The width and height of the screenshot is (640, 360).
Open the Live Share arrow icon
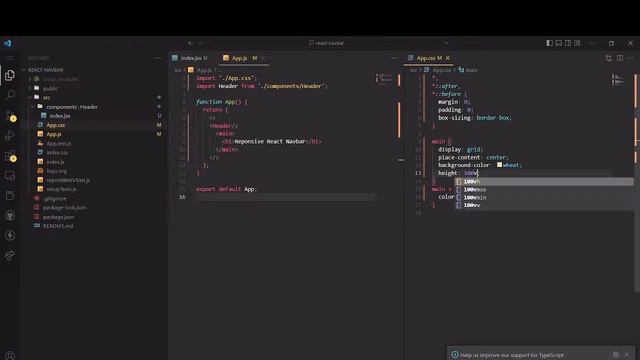click(10, 256)
